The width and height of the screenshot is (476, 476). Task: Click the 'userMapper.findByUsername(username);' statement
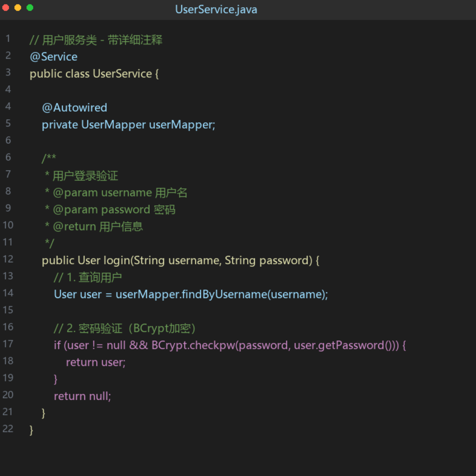pyautogui.click(x=191, y=294)
